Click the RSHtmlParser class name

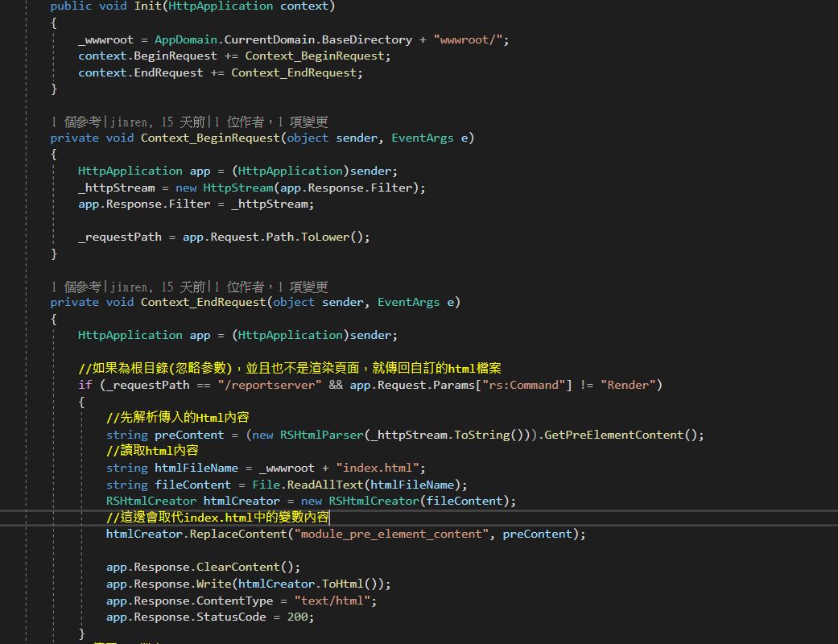pos(321,435)
